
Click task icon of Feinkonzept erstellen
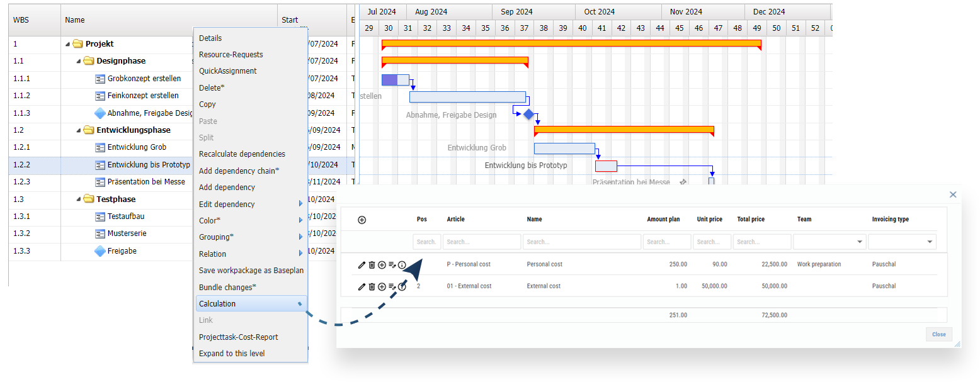[100, 96]
